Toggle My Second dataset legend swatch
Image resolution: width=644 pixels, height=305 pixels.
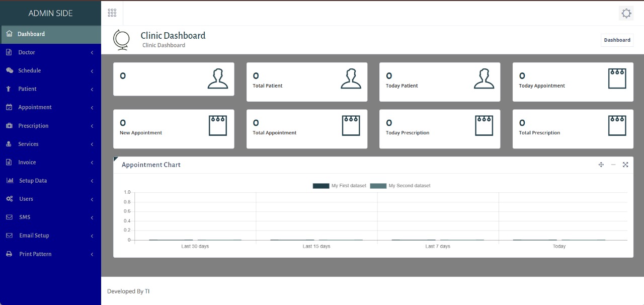pyautogui.click(x=378, y=186)
